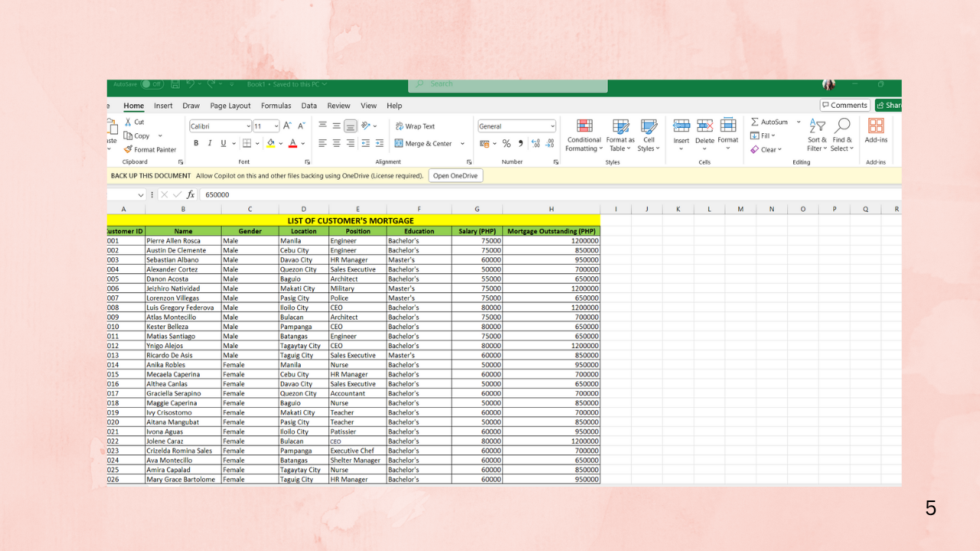Toggle the AutoSave switch

point(152,84)
